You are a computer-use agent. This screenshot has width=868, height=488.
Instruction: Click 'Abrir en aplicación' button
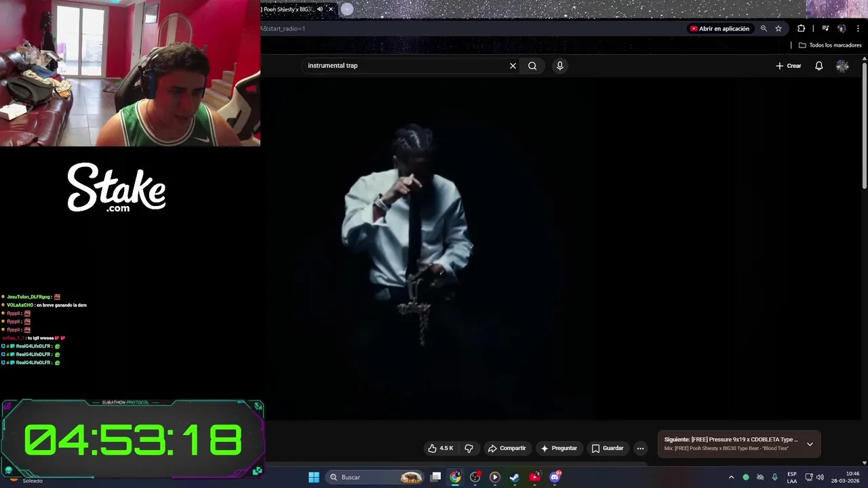coord(719,28)
